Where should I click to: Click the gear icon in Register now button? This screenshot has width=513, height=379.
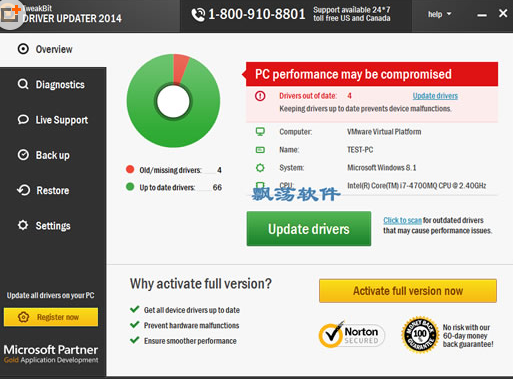point(23,317)
